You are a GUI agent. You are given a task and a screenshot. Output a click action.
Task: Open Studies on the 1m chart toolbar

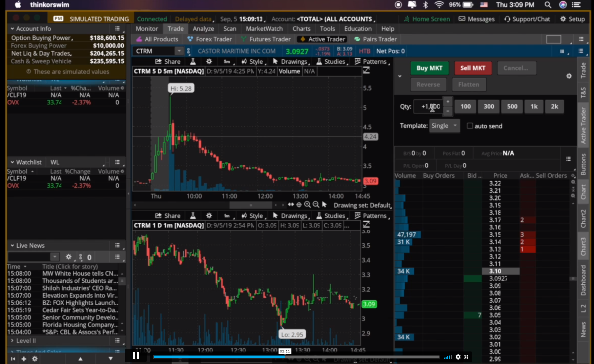pos(332,216)
